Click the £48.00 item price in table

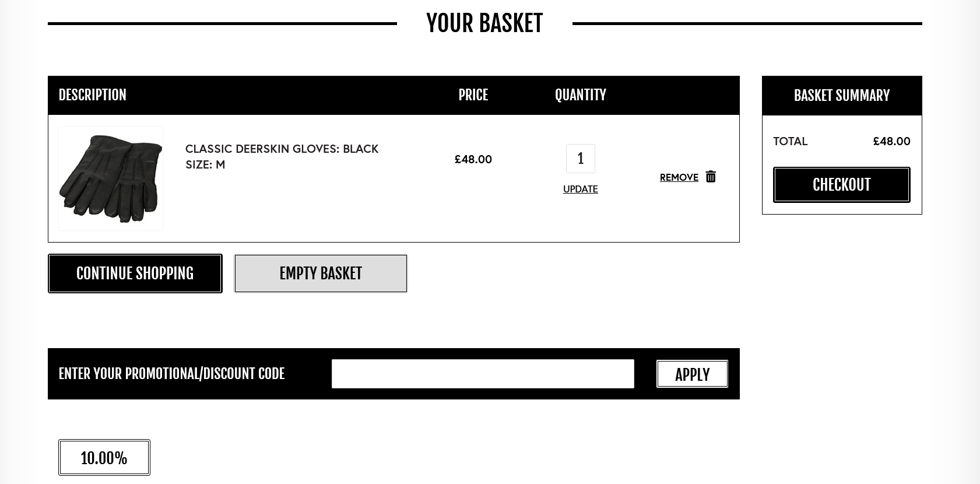tap(473, 159)
